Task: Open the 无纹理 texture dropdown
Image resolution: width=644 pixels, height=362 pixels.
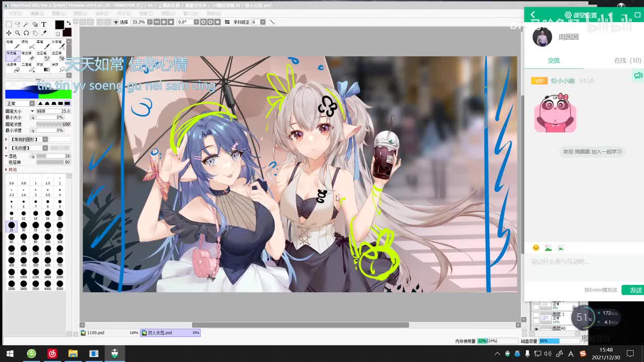Action: tap(45, 148)
